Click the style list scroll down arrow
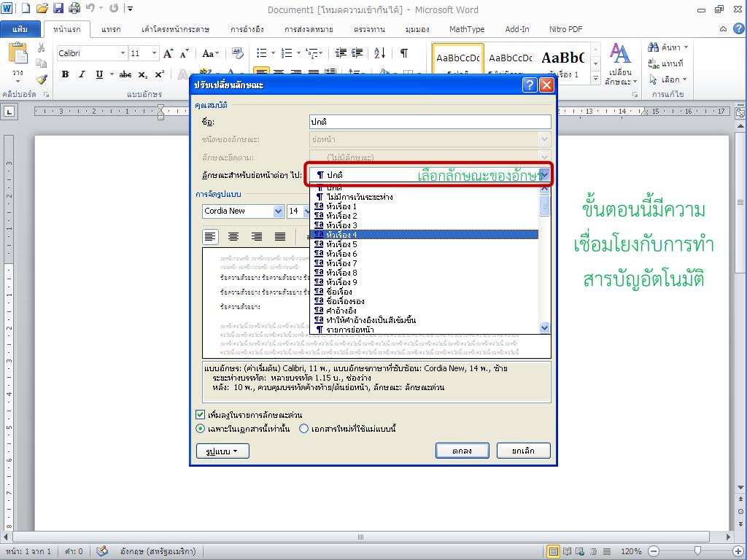747x560 pixels. pyautogui.click(x=544, y=327)
